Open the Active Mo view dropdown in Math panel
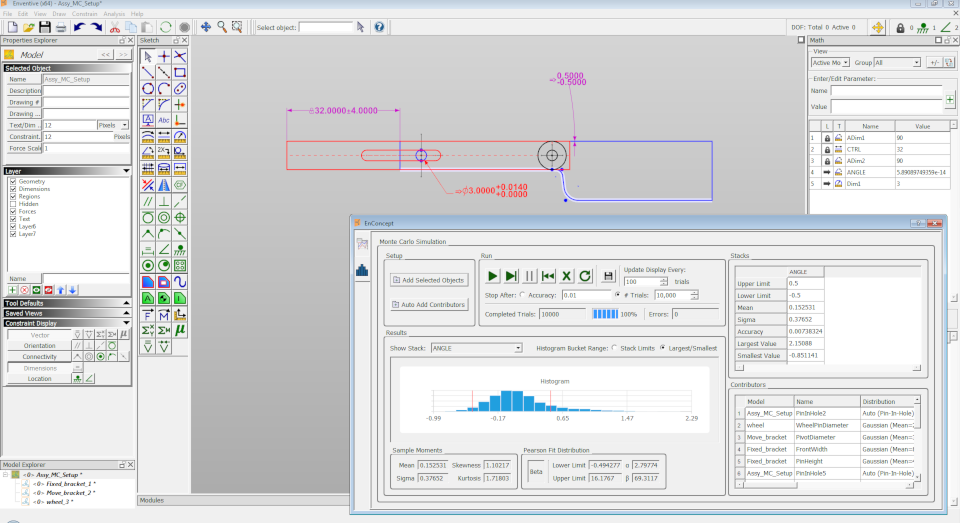 830,62
